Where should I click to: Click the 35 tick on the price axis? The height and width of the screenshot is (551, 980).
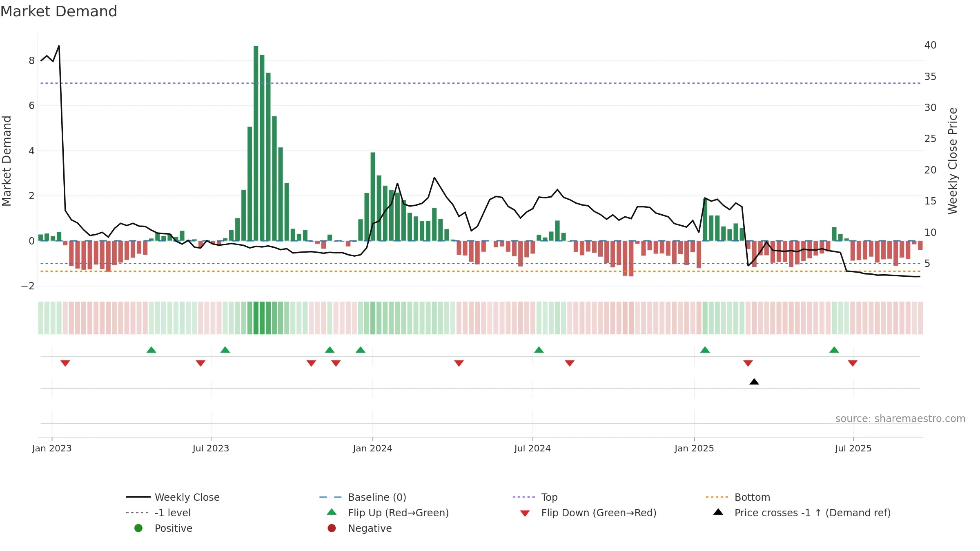pos(931,77)
